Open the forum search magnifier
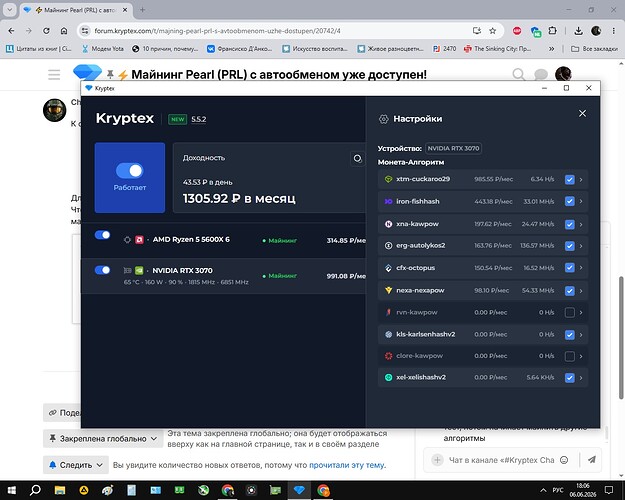The width and height of the screenshot is (625, 500). (x=518, y=74)
